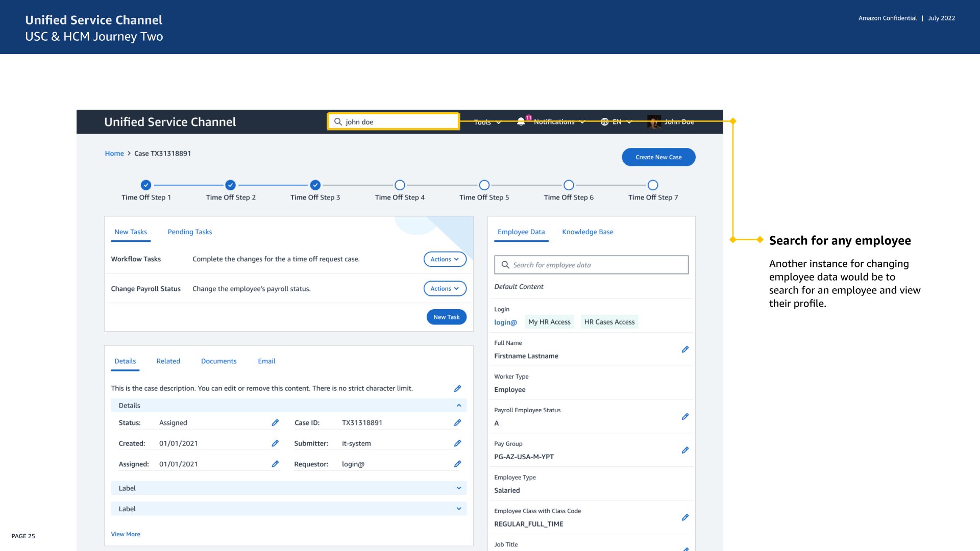Click the completed Time Off Step 2 marker
Screen dimensions: 980x551
tap(231, 185)
